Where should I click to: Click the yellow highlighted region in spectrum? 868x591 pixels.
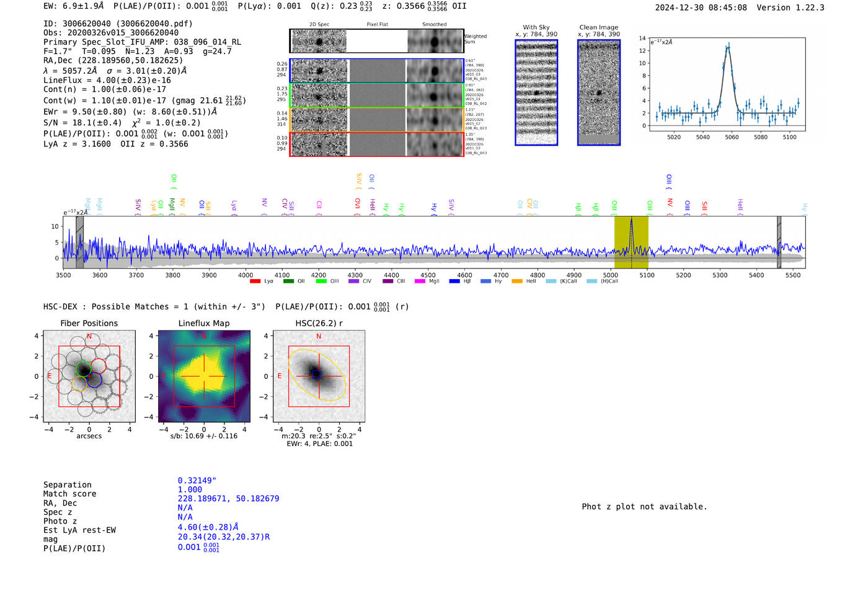click(x=631, y=242)
